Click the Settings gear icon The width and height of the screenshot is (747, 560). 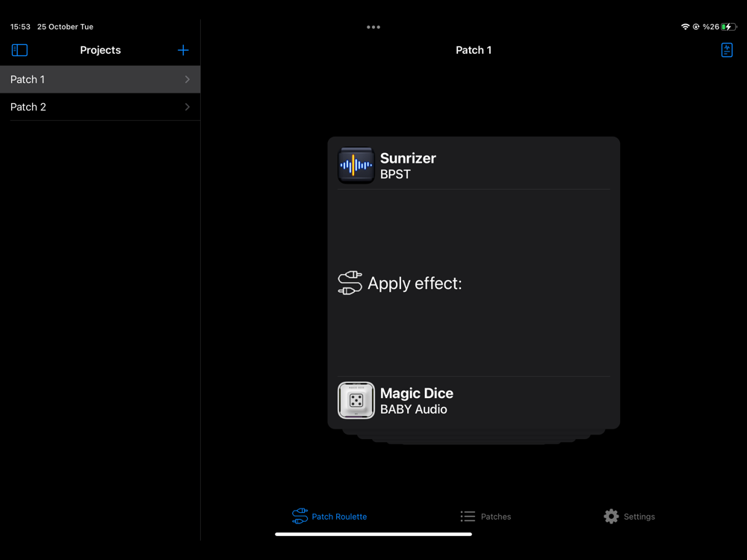point(611,516)
